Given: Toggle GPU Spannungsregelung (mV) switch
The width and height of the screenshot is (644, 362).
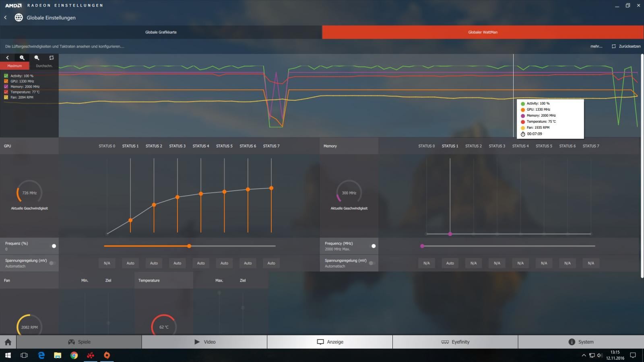Looking at the screenshot, I should click(52, 263).
